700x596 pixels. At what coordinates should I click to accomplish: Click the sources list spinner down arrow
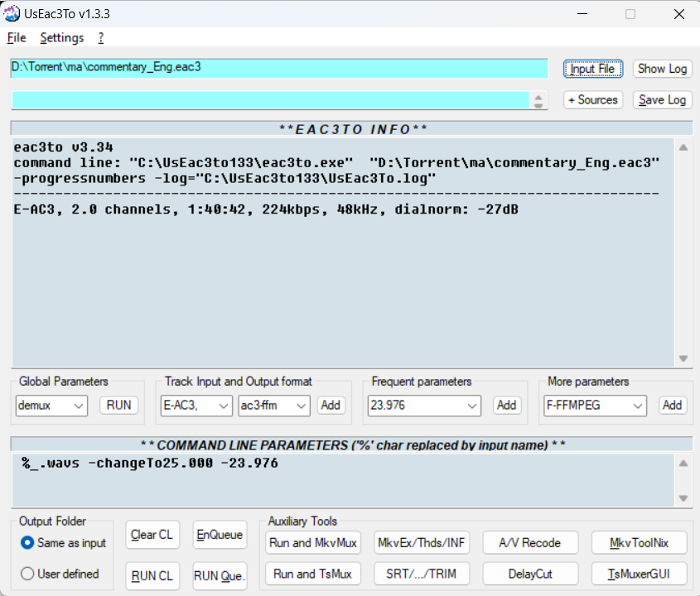click(538, 105)
